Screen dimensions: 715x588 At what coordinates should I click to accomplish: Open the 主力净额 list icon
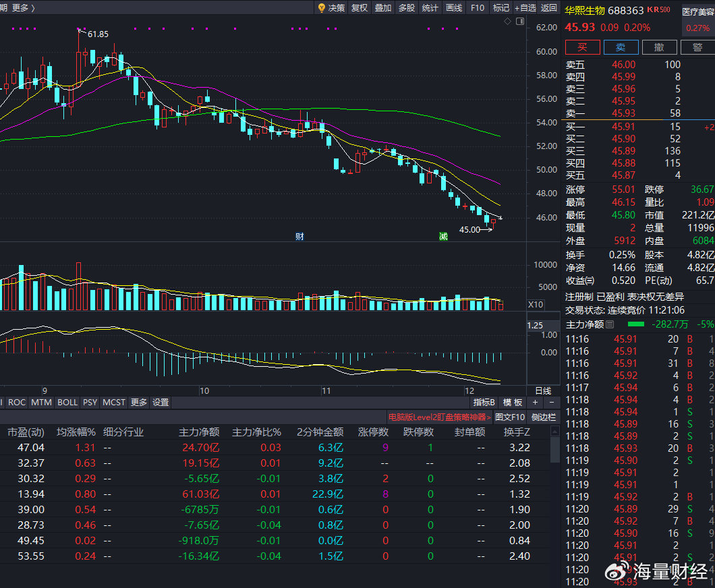pyautogui.click(x=610, y=324)
